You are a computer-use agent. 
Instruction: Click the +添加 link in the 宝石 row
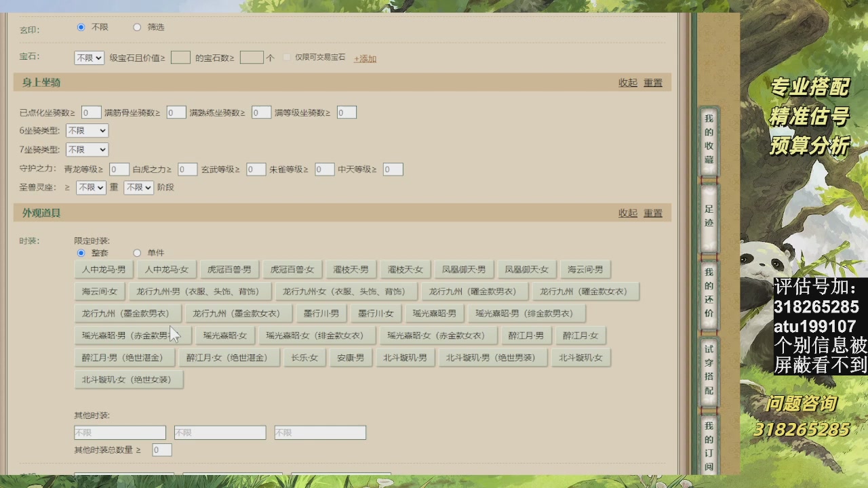click(365, 59)
